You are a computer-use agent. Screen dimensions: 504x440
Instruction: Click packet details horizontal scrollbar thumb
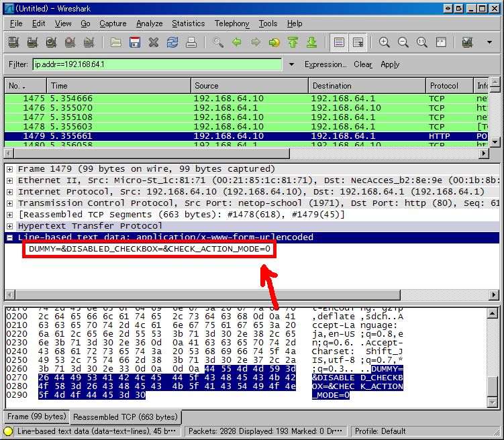click(x=207, y=294)
